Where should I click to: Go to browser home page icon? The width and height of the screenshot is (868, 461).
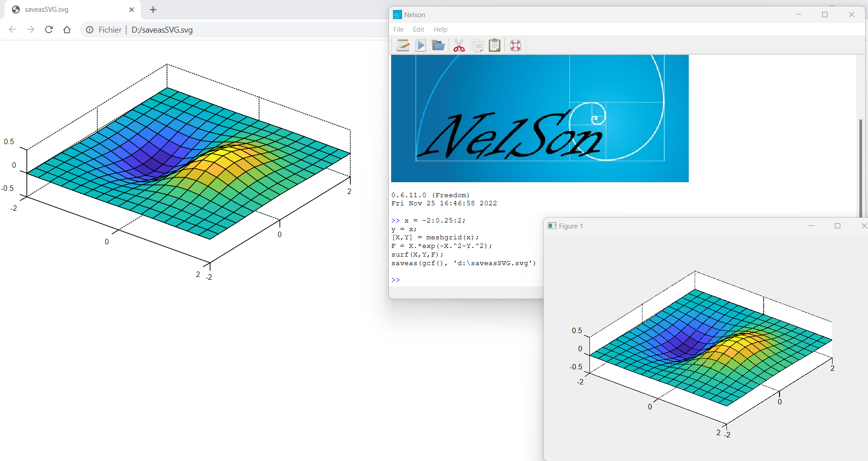(67, 29)
